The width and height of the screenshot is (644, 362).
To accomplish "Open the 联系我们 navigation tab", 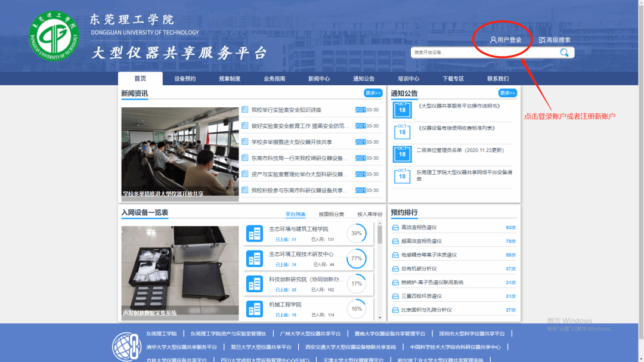I will [x=498, y=79].
